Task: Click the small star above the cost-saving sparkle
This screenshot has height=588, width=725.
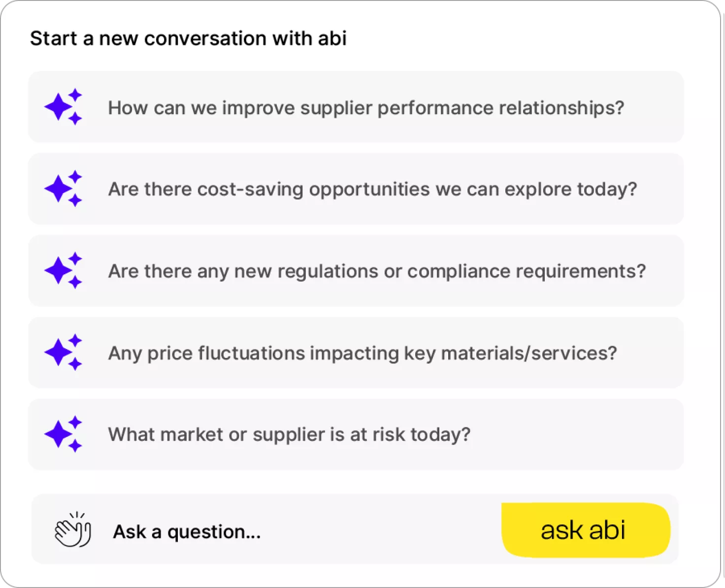Action: pos(75,175)
